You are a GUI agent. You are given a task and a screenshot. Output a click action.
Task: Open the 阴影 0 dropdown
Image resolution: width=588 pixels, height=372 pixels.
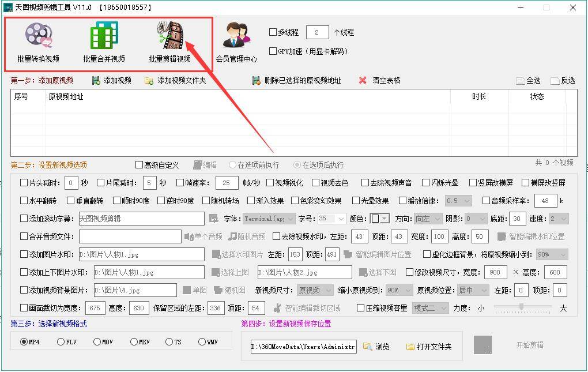tap(476, 218)
